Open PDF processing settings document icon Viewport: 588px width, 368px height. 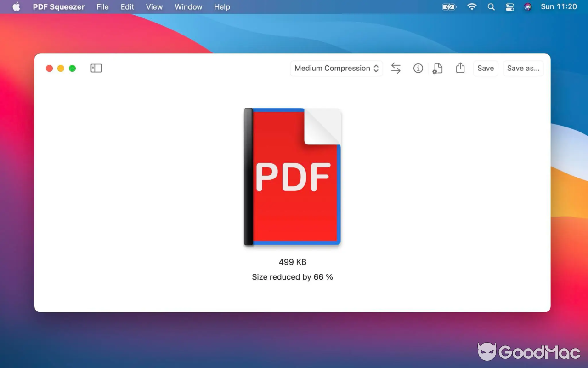tap(437, 68)
